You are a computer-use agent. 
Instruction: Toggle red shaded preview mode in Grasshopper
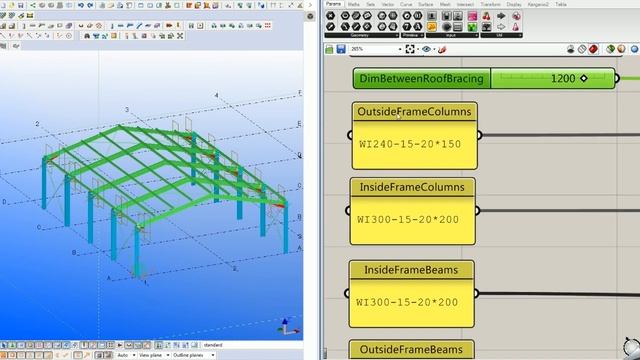593,49
